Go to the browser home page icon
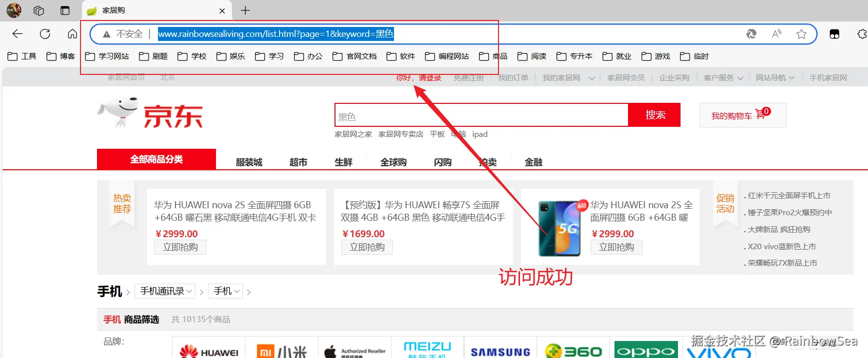The image size is (868, 358). point(72,34)
